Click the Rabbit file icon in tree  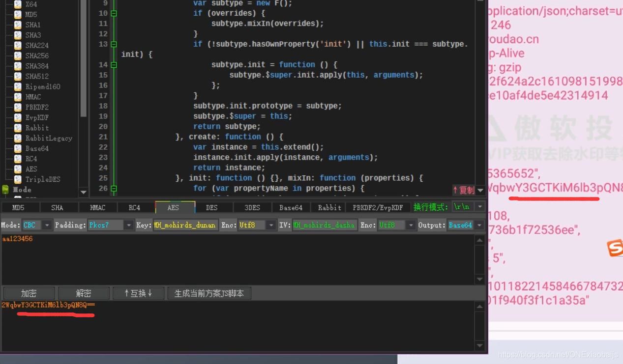[18, 128]
